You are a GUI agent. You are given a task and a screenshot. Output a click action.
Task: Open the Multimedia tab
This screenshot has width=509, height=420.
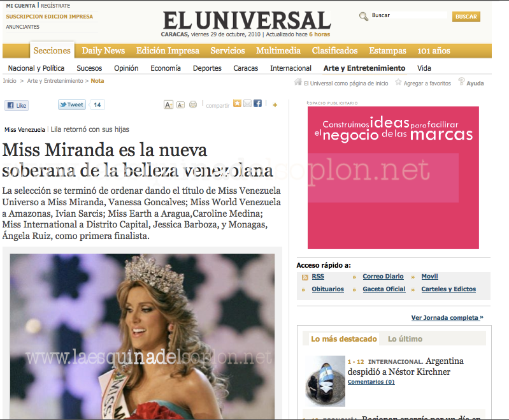click(x=278, y=51)
